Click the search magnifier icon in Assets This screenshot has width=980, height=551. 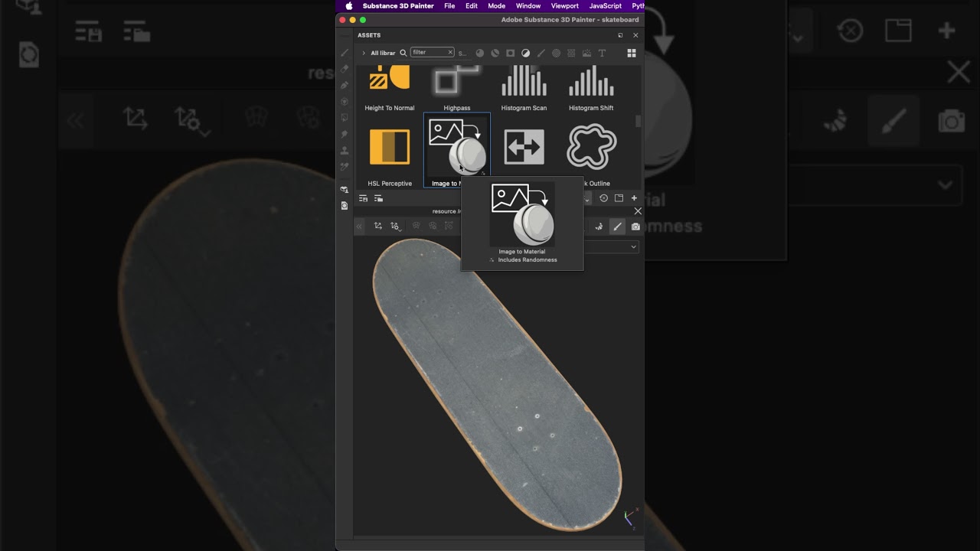(x=403, y=53)
